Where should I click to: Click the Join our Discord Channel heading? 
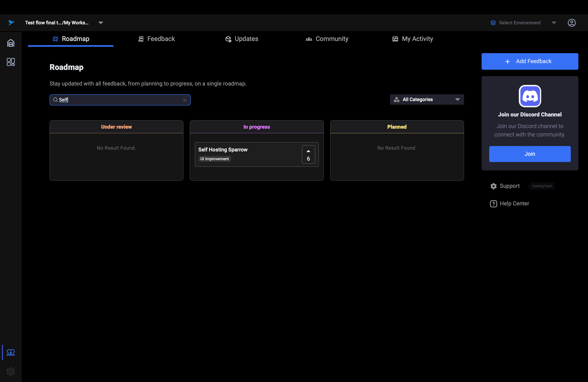coord(530,114)
